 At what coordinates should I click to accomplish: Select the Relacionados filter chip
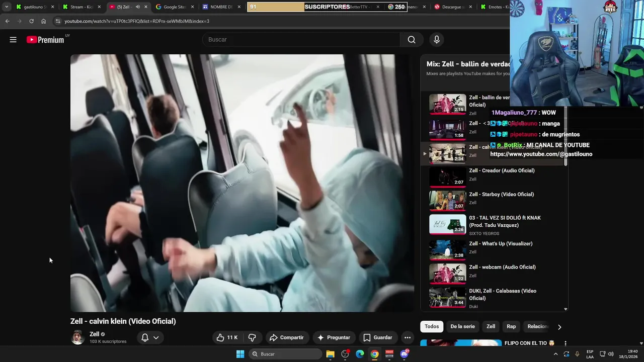[x=537, y=327]
